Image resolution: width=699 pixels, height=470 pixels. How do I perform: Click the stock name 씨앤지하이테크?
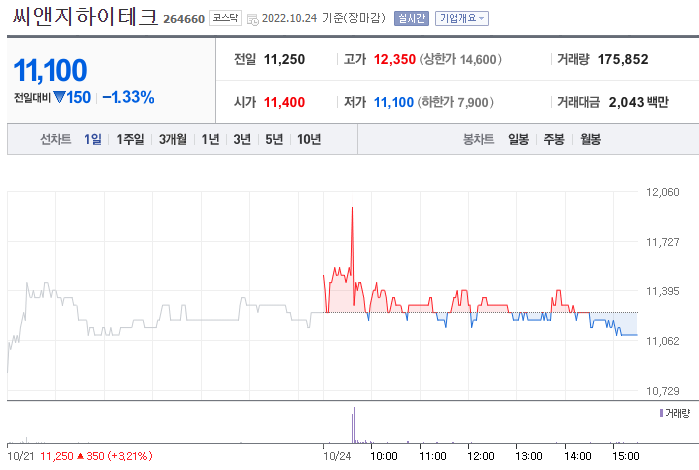pyautogui.click(x=85, y=17)
